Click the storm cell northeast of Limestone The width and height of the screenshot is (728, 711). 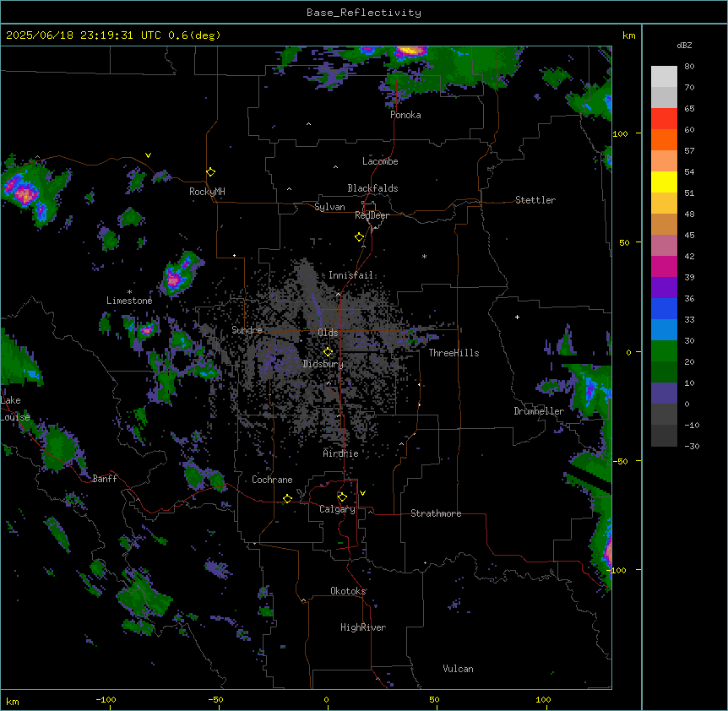tap(181, 274)
